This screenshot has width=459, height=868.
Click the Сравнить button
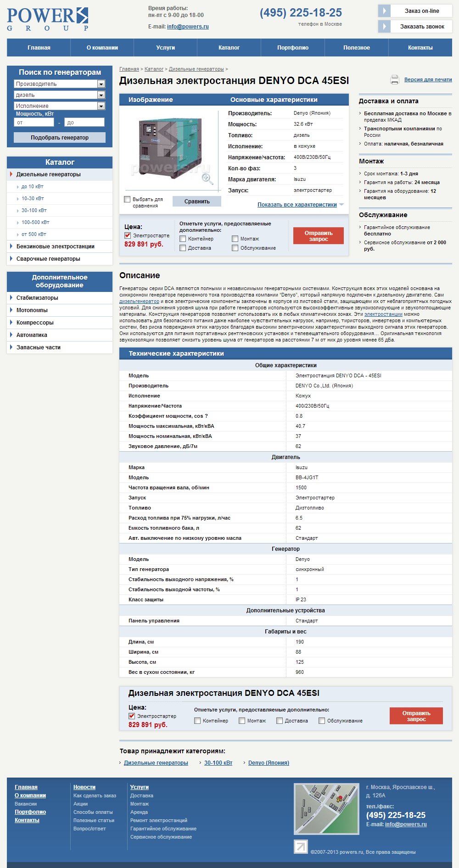(197, 202)
